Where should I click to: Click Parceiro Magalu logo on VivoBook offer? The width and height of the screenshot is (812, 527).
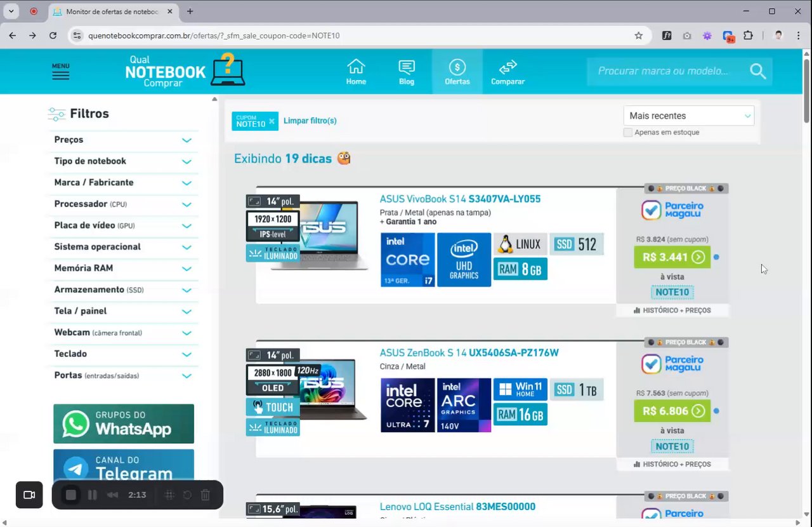point(672,210)
